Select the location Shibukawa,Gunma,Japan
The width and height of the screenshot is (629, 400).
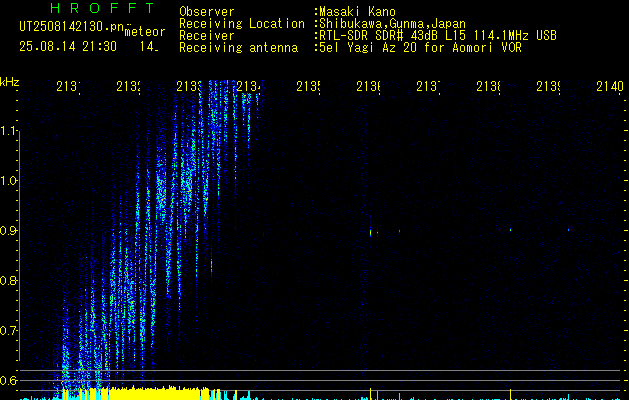[392, 24]
